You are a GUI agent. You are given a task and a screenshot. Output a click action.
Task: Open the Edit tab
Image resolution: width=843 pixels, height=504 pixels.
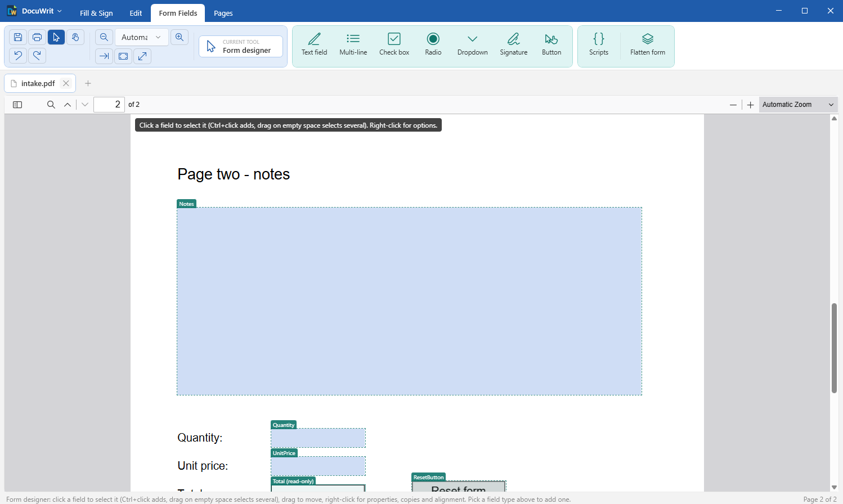coord(136,13)
